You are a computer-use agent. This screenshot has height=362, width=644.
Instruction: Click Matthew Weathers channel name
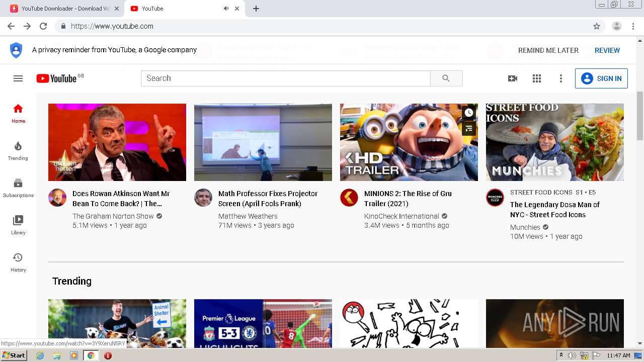point(248,216)
